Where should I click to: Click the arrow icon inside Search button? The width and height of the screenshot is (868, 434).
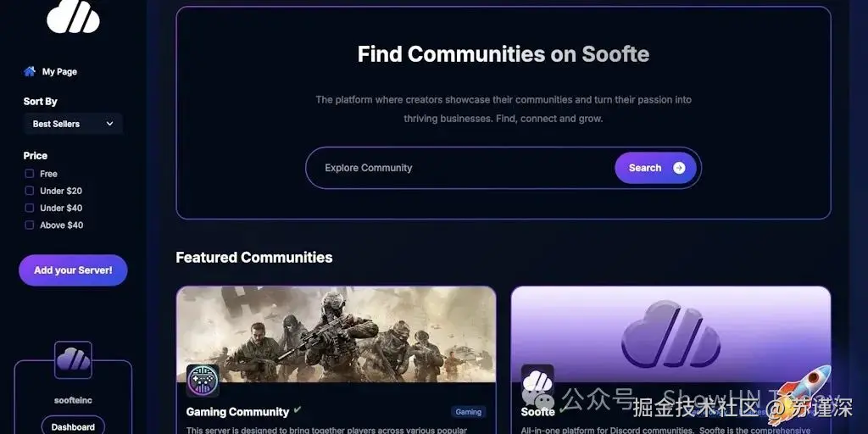(x=679, y=168)
